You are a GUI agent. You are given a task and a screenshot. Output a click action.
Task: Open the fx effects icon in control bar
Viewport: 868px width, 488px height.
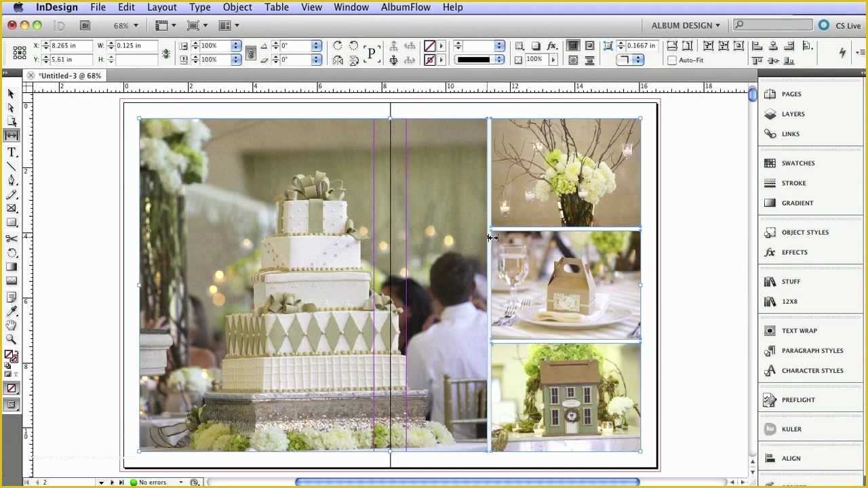point(553,45)
